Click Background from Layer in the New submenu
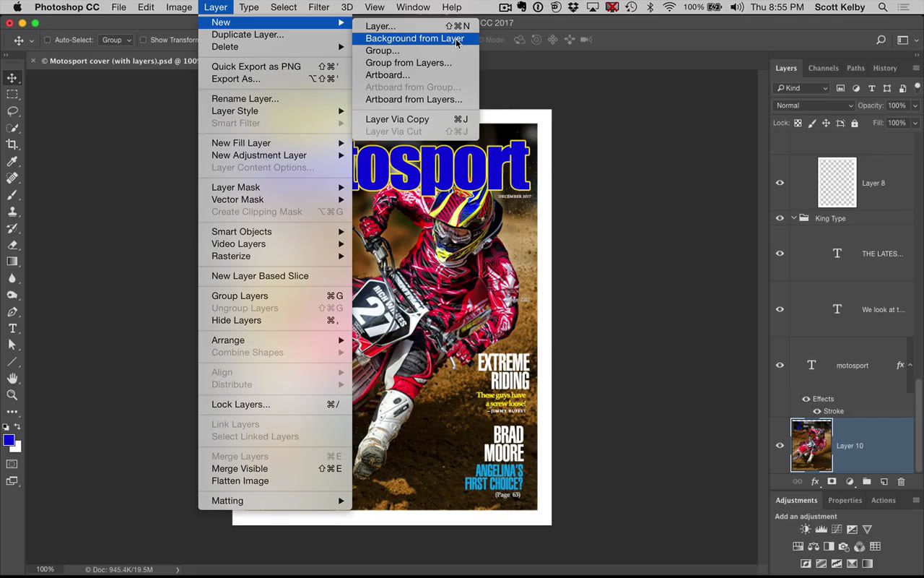 coord(414,38)
